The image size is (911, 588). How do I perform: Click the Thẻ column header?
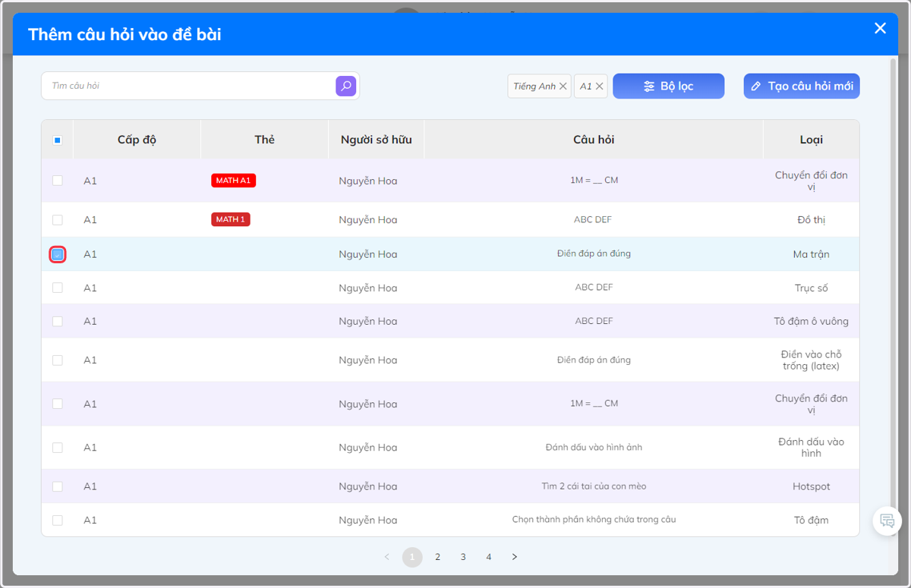pyautogui.click(x=264, y=140)
